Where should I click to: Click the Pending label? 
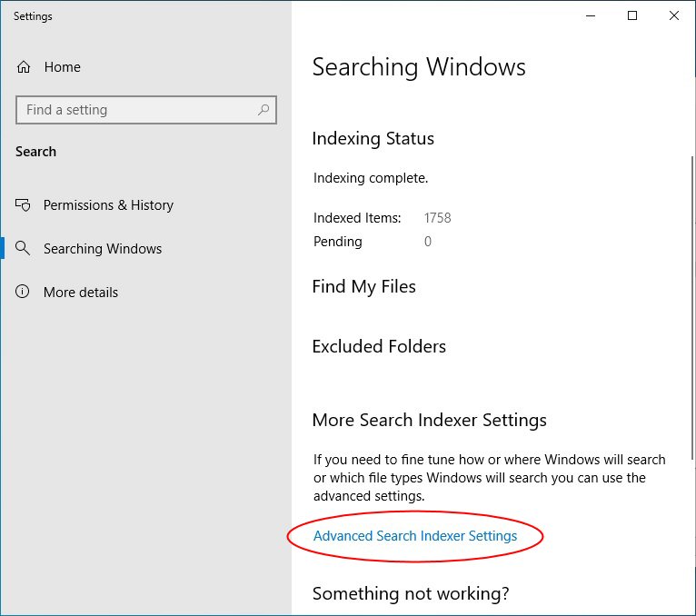[338, 242]
